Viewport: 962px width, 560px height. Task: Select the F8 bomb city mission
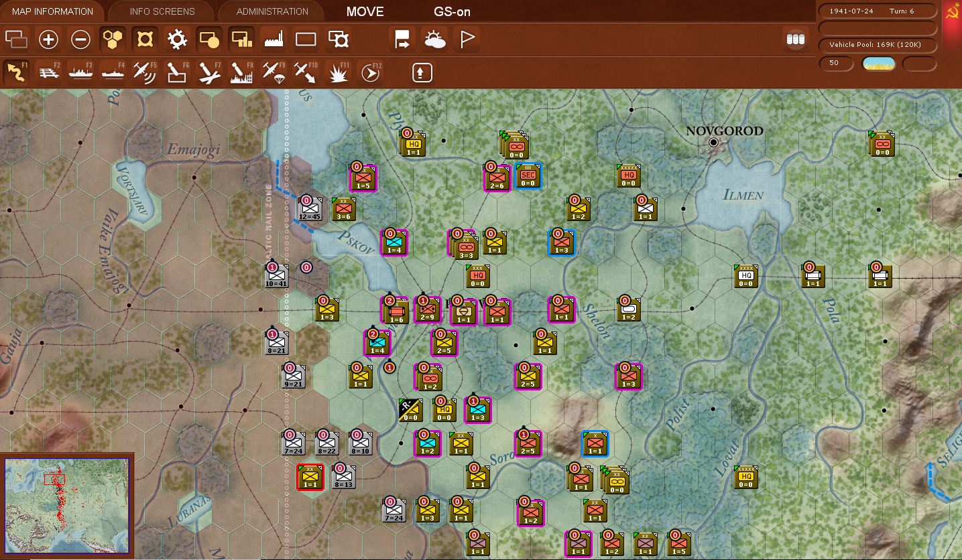(x=241, y=72)
